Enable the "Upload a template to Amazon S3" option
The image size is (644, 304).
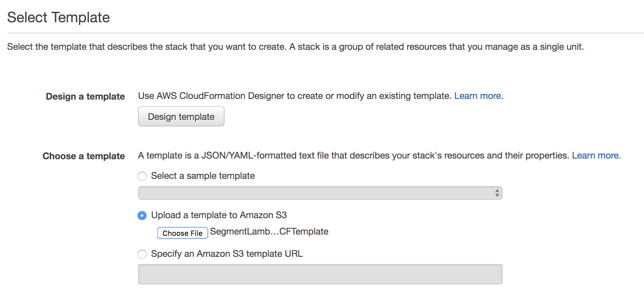142,216
